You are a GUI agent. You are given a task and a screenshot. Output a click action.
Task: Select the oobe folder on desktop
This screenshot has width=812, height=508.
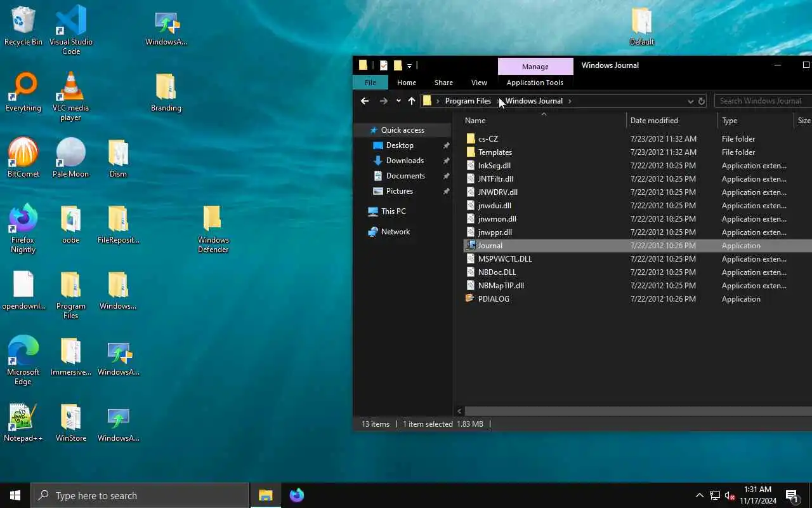tap(71, 224)
